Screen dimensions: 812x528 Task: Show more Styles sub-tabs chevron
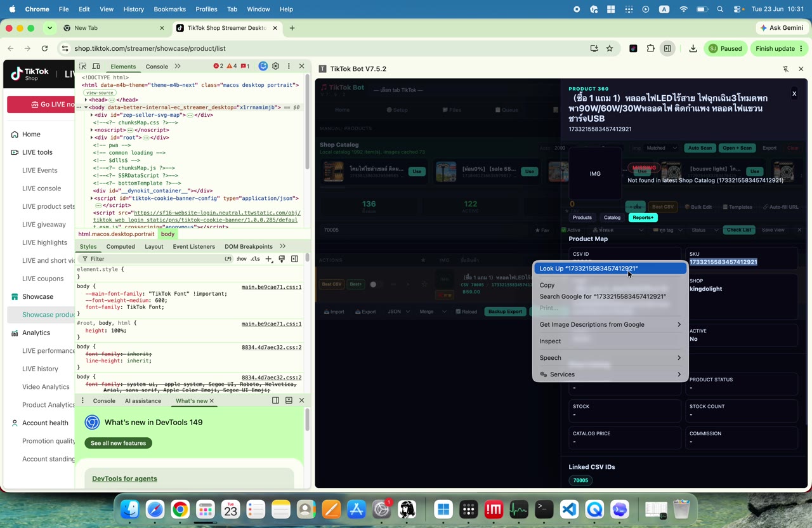282,246
